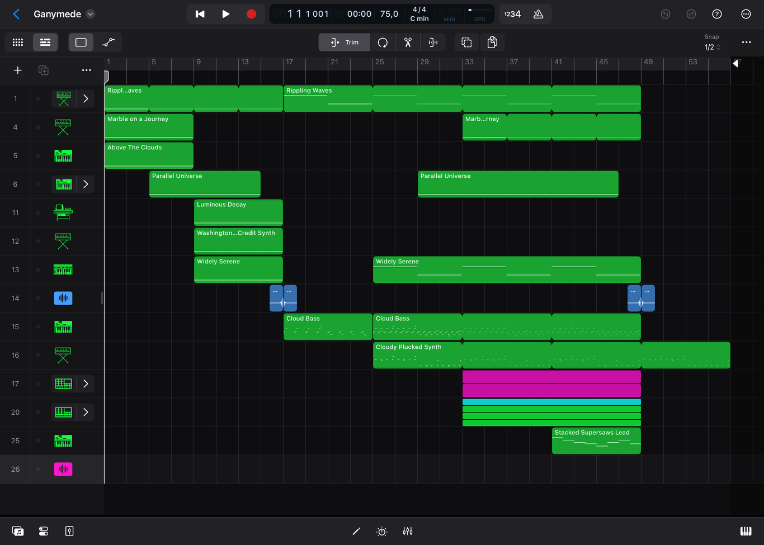Add a new track with plus button

(17, 70)
